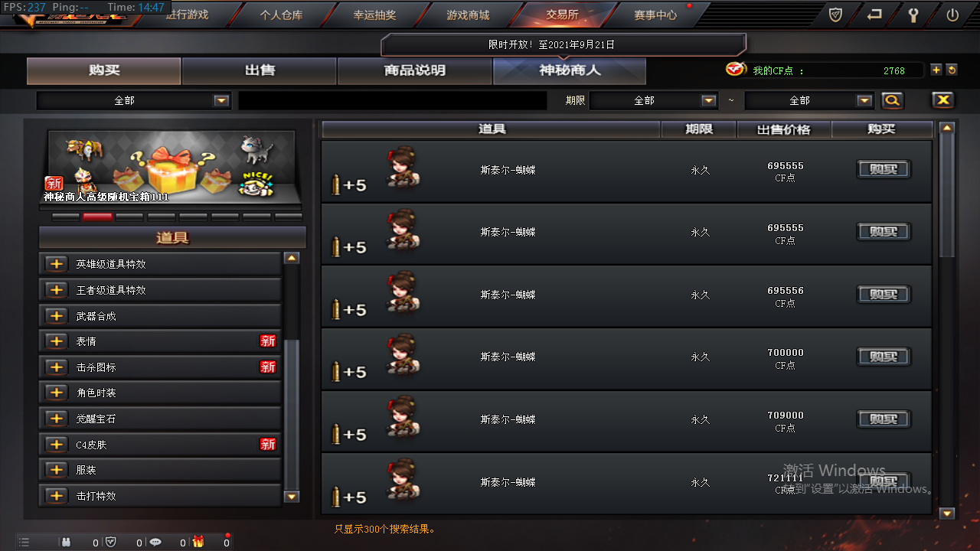Viewport: 980px width, 551px height.
Task: Click the search text input field
Action: [393, 100]
